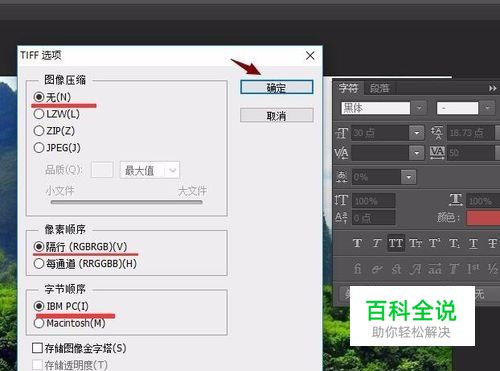Viewport: 500px width, 371px height.
Task: Click the 18.73 点 leading field
Action: click(471, 133)
